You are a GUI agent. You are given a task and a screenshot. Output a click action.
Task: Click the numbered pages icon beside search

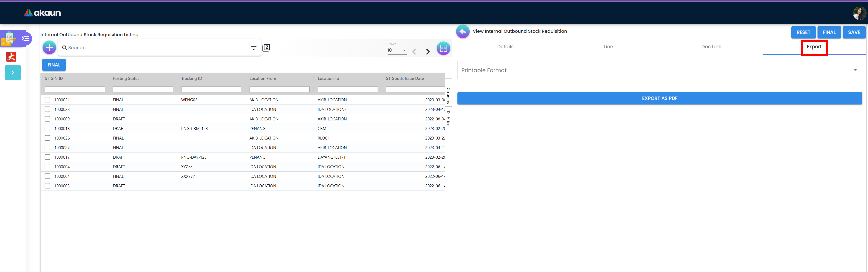(266, 48)
